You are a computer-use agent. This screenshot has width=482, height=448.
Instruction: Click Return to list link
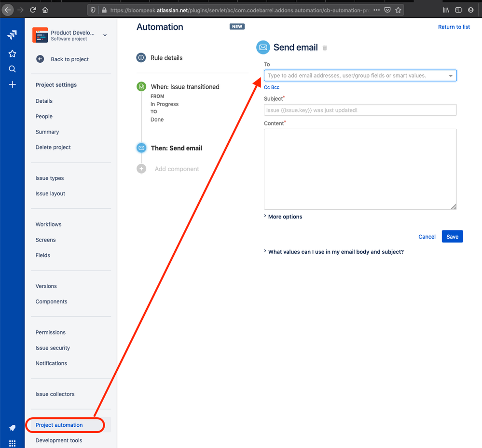[454, 27]
